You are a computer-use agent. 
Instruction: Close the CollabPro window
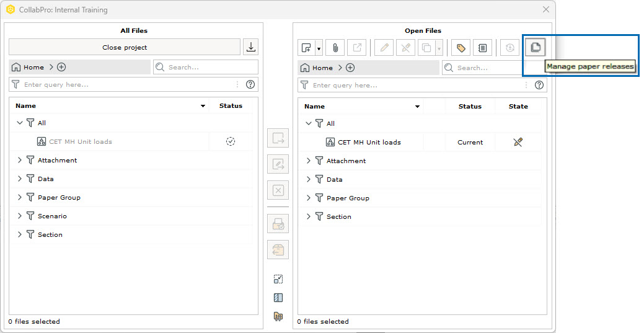(x=546, y=9)
